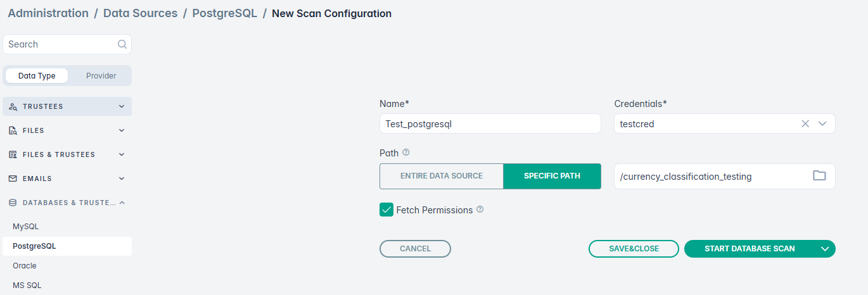The width and height of the screenshot is (868, 295).
Task: Click the Save&Close button
Action: (634, 249)
